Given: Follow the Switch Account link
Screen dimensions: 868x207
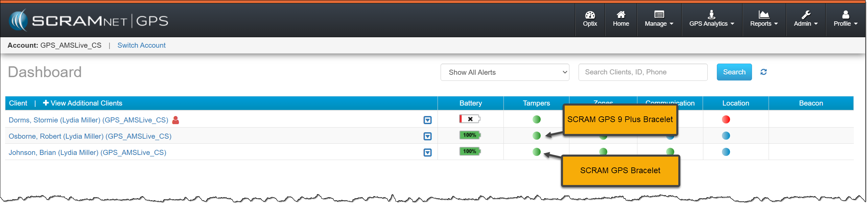Looking at the screenshot, I should tap(141, 45).
